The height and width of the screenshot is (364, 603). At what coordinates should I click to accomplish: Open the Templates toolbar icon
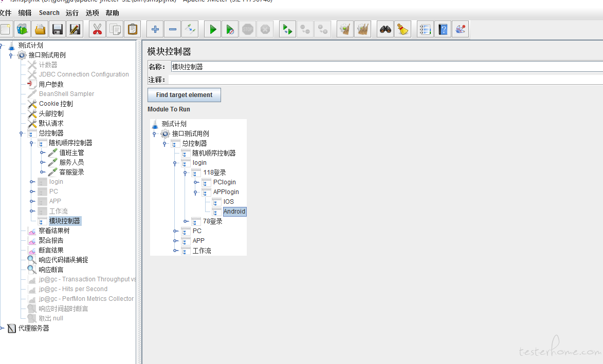[x=23, y=29]
